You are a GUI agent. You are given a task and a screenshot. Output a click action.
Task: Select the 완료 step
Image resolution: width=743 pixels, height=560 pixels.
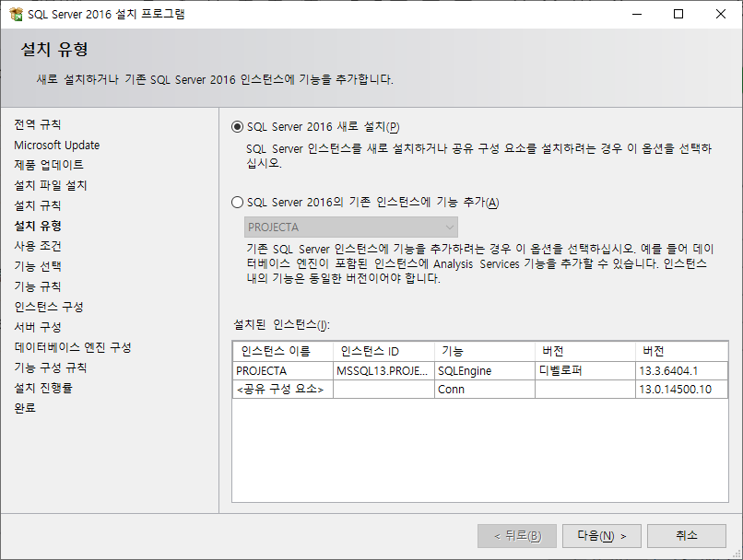[x=25, y=408]
